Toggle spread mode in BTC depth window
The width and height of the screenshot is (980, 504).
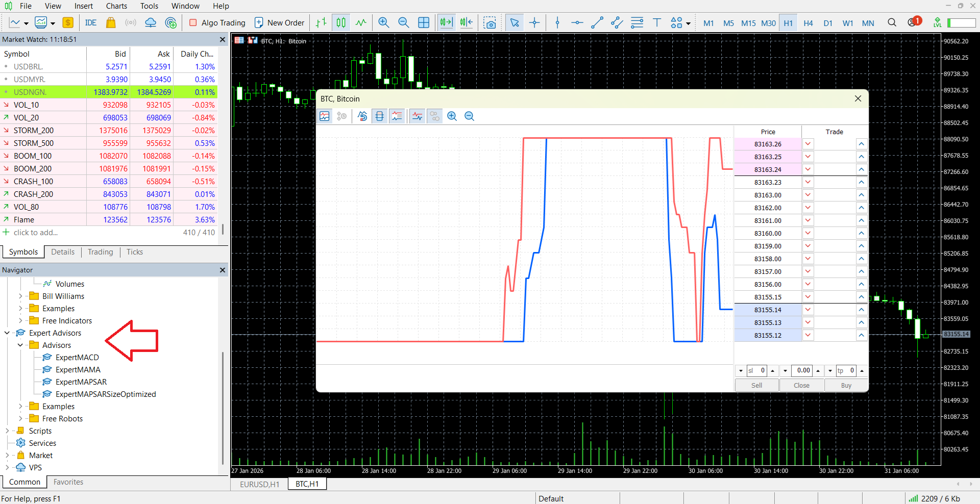point(380,116)
